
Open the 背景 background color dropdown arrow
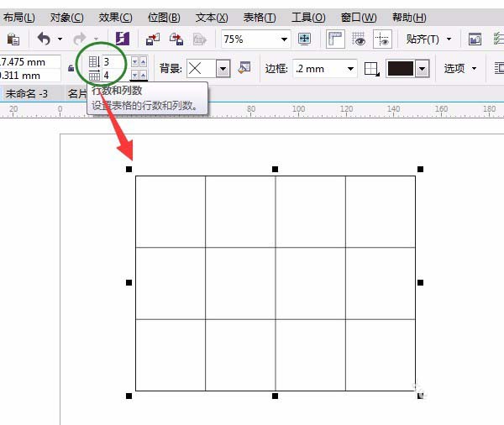(x=223, y=69)
